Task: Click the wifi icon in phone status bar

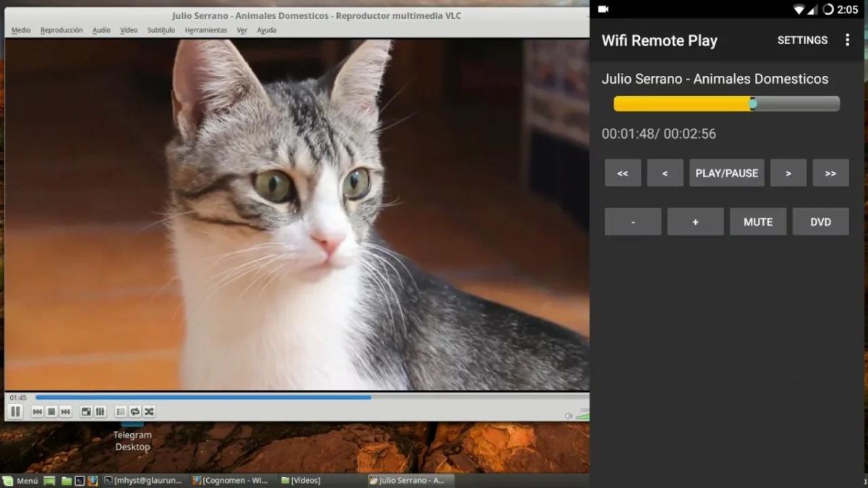Action: click(799, 9)
